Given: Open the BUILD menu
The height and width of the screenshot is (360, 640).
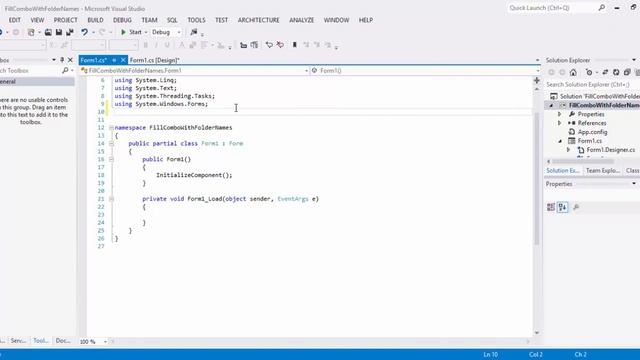Looking at the screenshot, I should [x=96, y=20].
